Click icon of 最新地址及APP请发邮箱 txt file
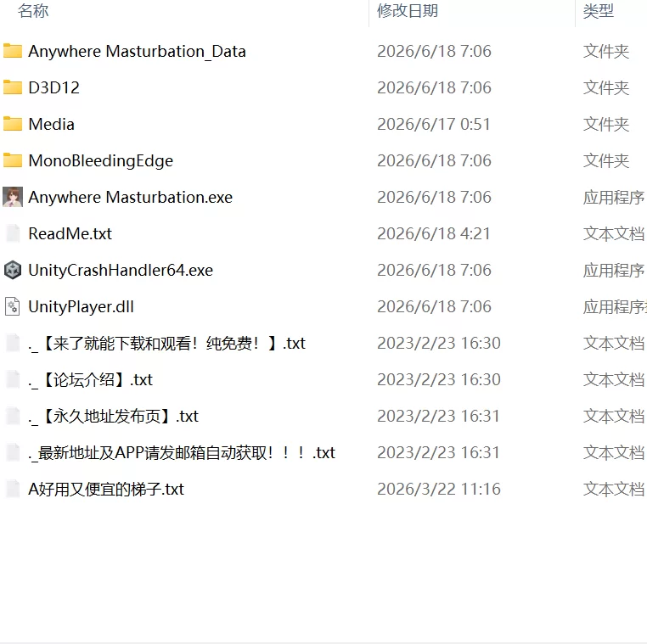 (13, 452)
